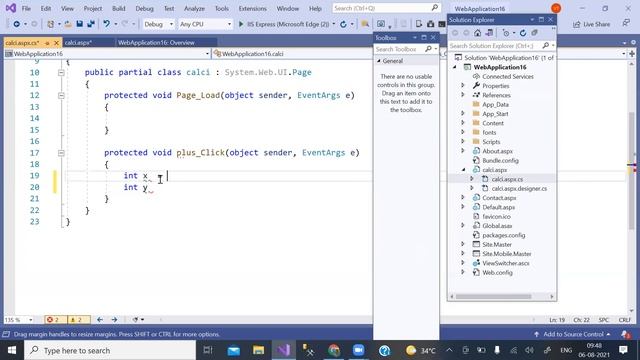Collapse the General group in Toolbox
This screenshot has height=360, width=640.
point(379,61)
